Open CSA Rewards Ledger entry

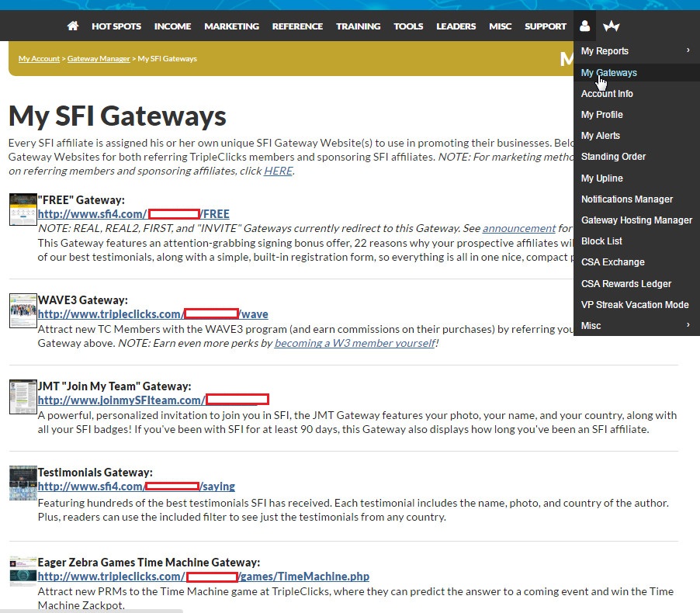pyautogui.click(x=626, y=283)
